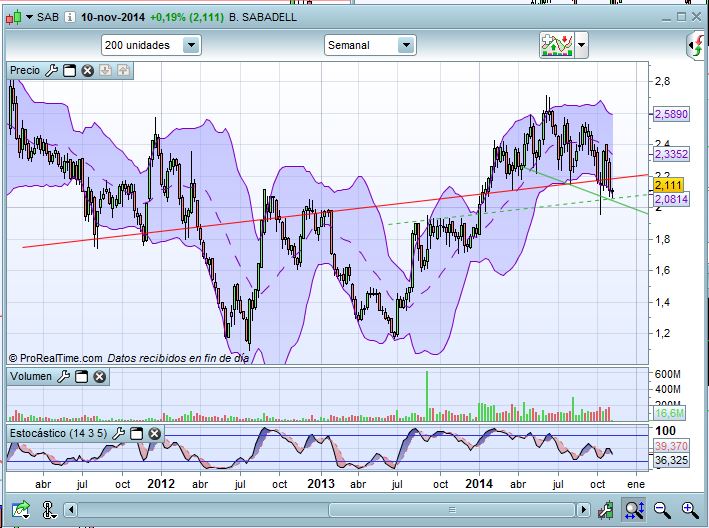Click the chart export icon at bottom left
The width and height of the screenshot is (709, 528).
[x=21, y=510]
